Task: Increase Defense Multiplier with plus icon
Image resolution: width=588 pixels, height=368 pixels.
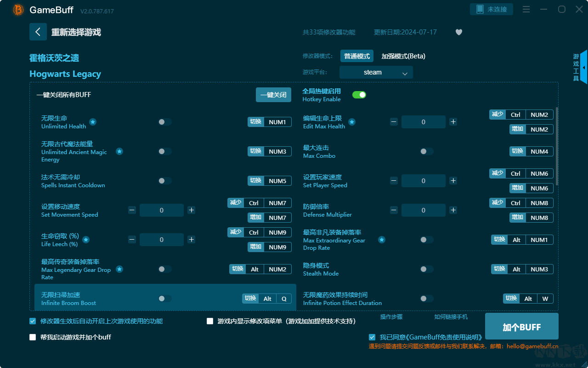Action: coord(453,210)
